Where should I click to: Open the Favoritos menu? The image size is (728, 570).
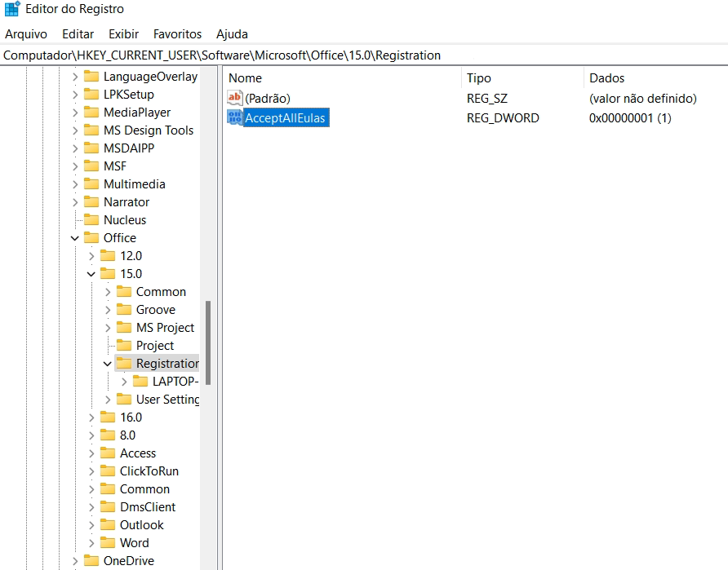(177, 34)
